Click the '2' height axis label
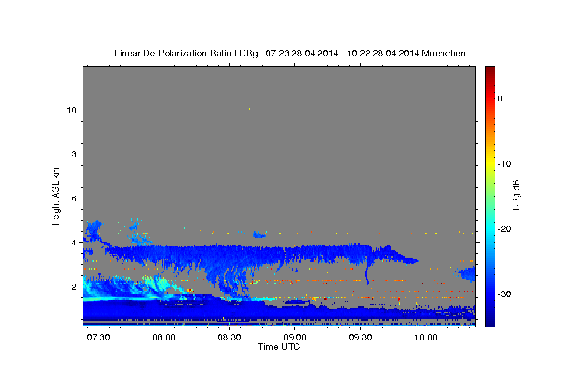The height and width of the screenshot is (392, 588). [74, 287]
